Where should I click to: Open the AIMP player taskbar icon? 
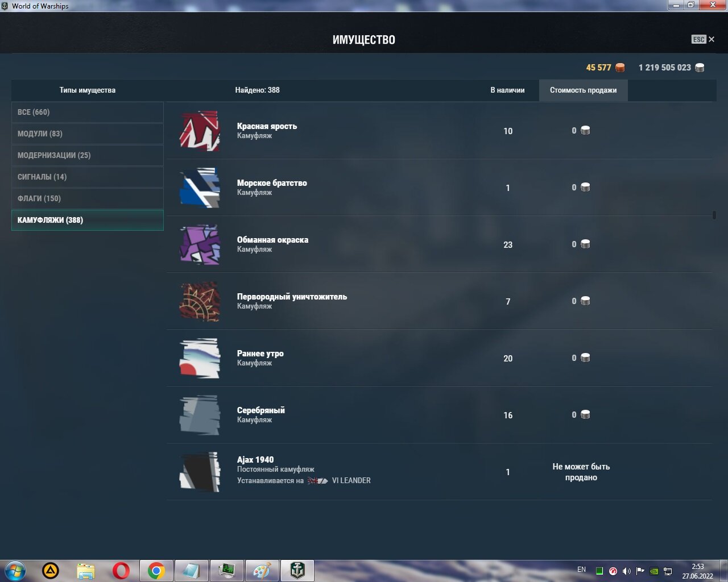tap(51, 571)
